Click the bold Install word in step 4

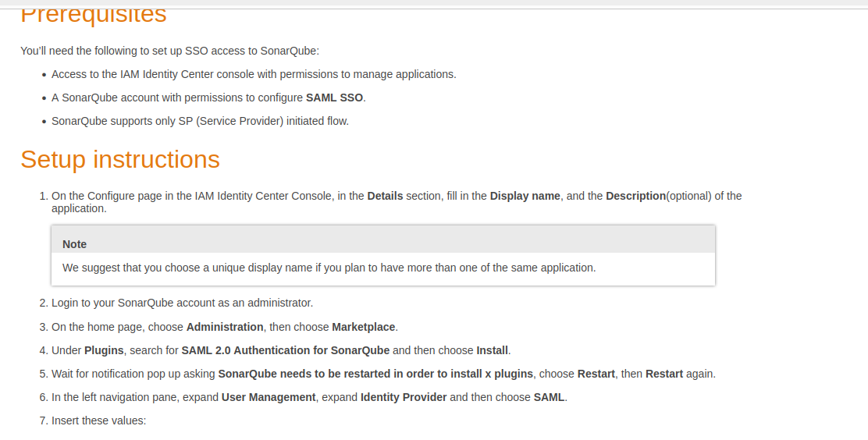(x=493, y=350)
